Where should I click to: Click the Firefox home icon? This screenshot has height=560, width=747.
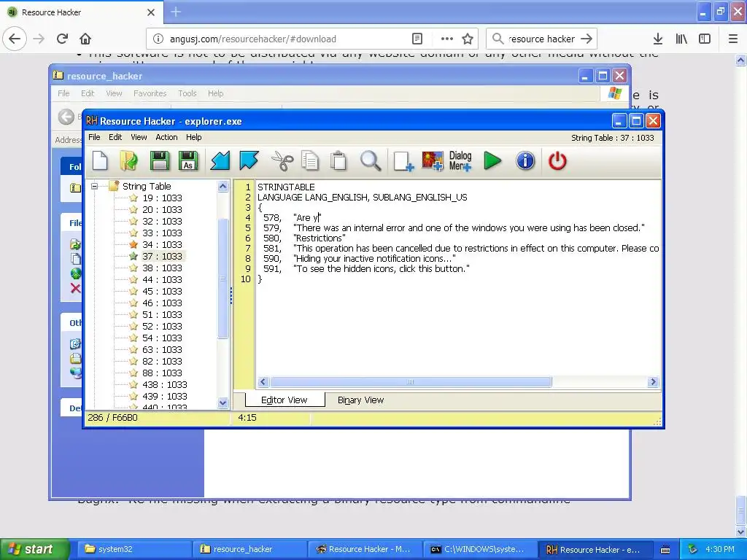coord(85,39)
